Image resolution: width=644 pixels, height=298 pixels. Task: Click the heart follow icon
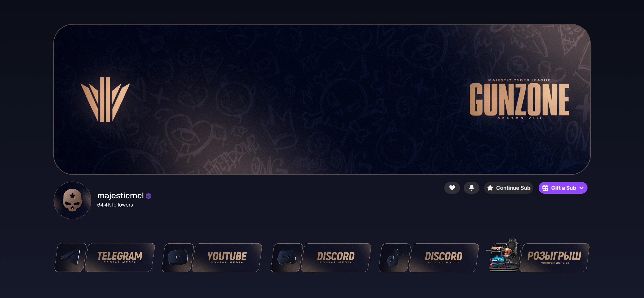point(452,188)
